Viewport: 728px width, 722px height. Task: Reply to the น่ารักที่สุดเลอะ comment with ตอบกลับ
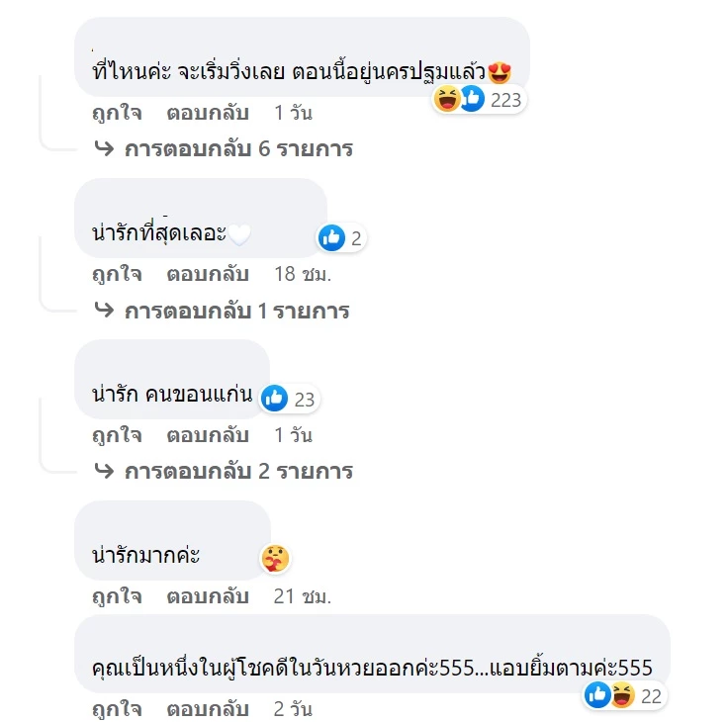tap(208, 274)
